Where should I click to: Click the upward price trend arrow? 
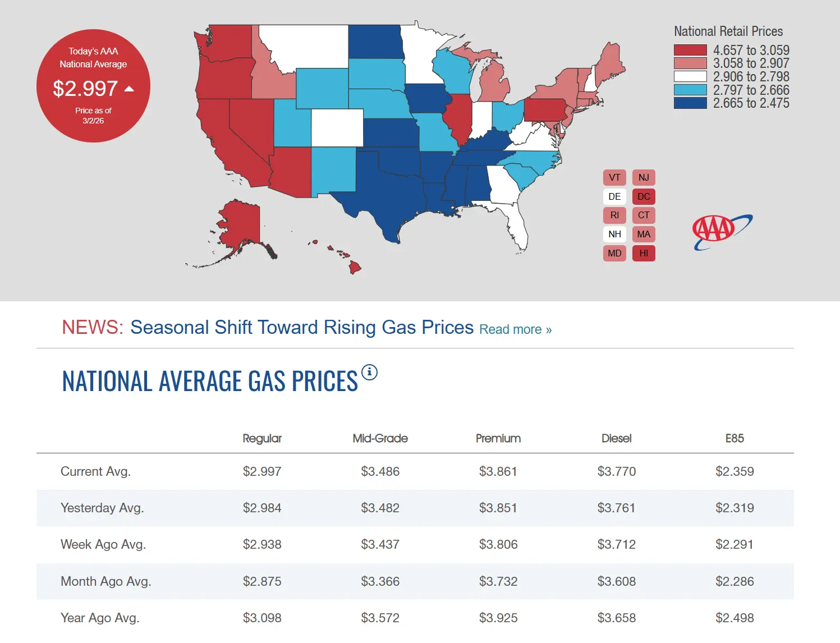click(x=129, y=89)
